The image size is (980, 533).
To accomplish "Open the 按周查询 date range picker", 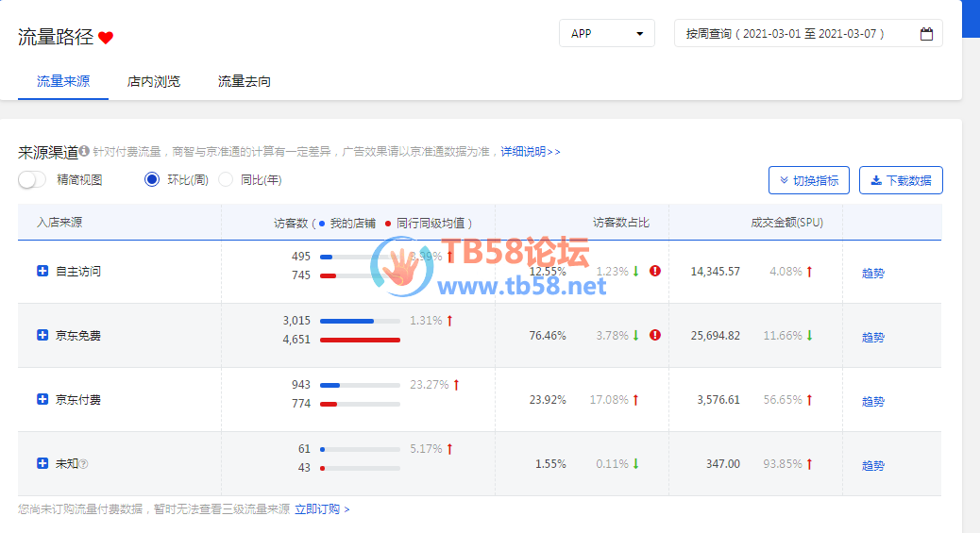I will point(808,34).
